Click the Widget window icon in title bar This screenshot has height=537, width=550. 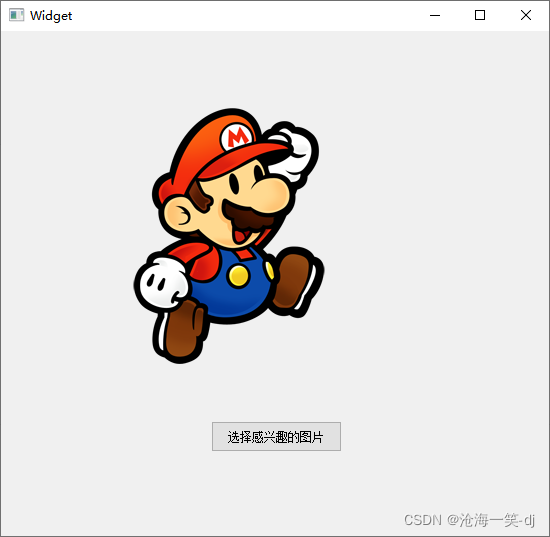pyautogui.click(x=16, y=15)
